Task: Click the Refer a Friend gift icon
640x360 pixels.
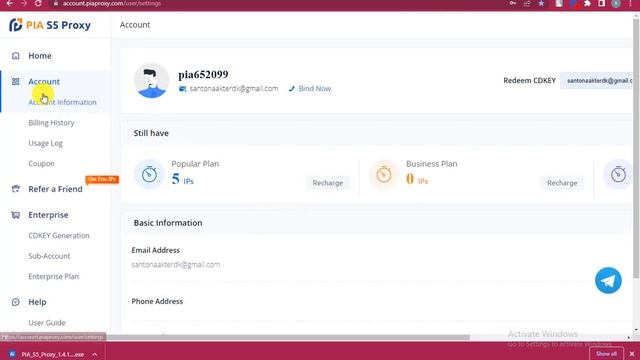Action: 16,189
